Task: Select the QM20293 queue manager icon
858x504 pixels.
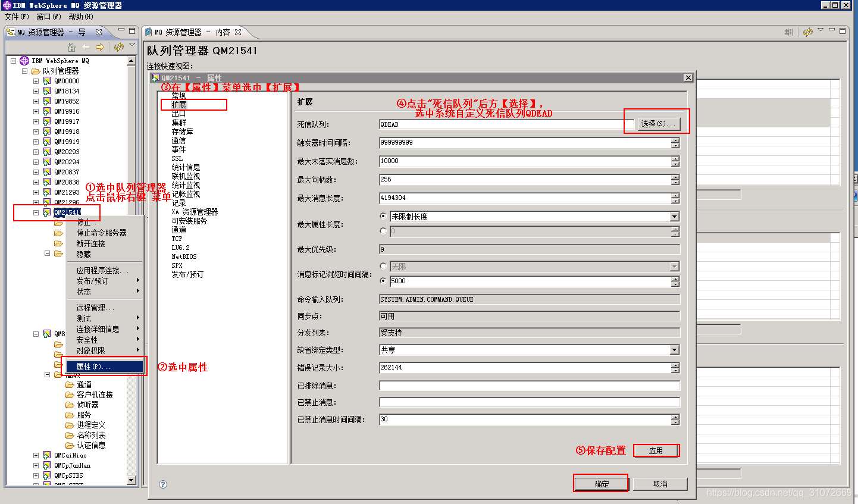Action: pyautogui.click(x=46, y=152)
